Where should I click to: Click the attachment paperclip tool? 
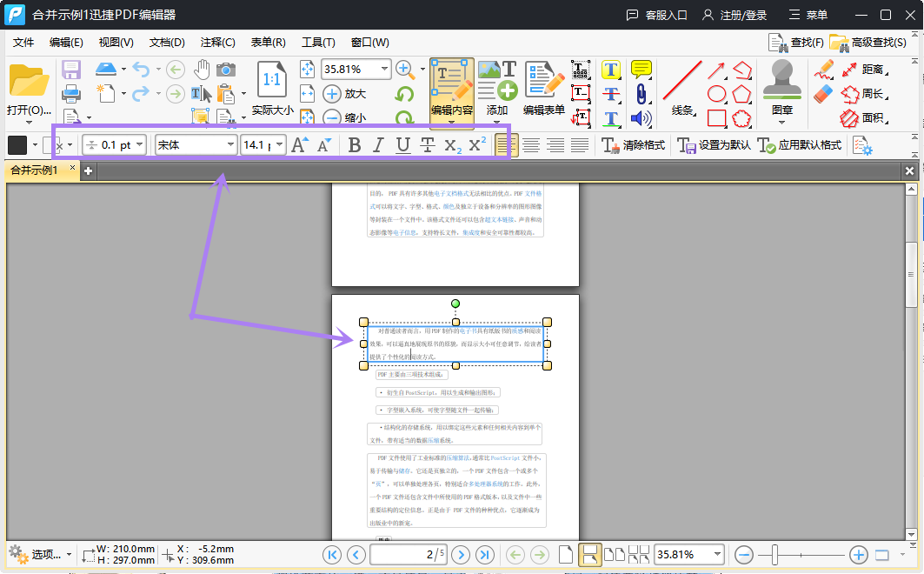click(x=641, y=93)
